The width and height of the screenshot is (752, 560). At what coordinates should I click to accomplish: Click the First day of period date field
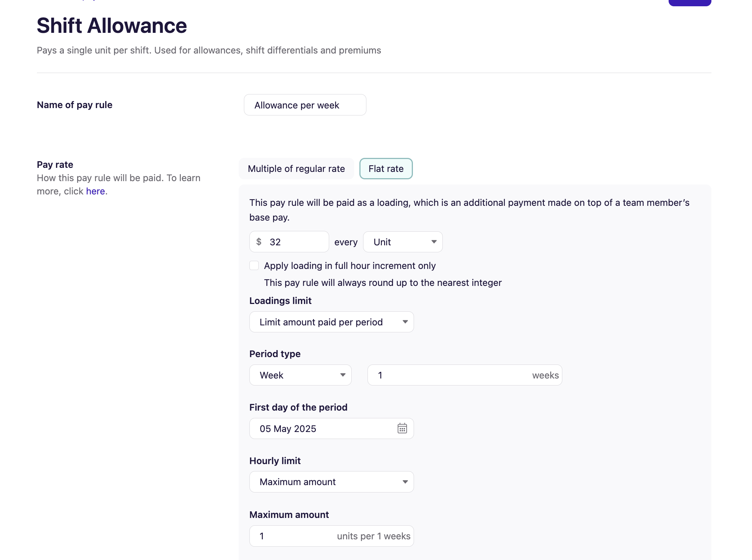pos(321,429)
